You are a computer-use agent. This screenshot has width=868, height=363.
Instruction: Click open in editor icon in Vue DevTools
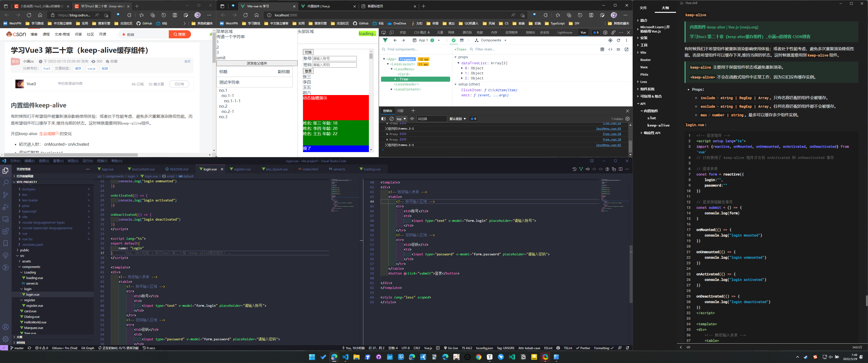[x=627, y=49]
